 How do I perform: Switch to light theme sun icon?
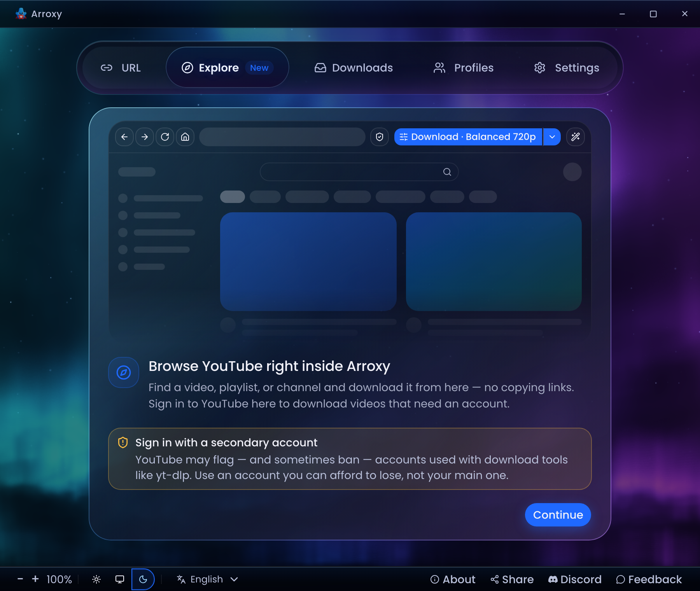pos(96,579)
